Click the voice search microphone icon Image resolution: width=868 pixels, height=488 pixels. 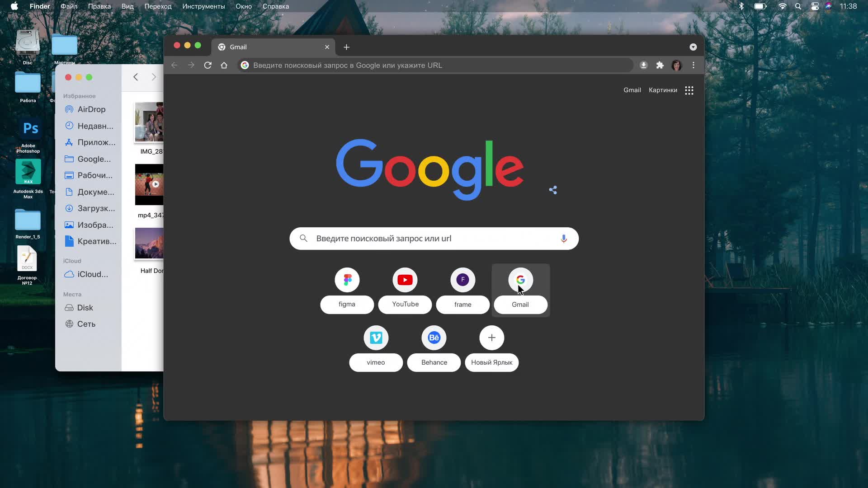tap(564, 239)
